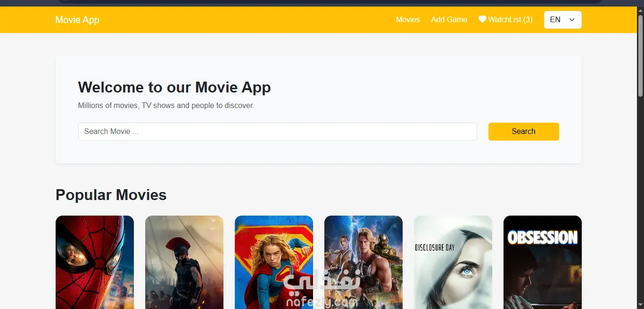Open the He-Man fantasy movie poster

pyautogui.click(x=363, y=262)
